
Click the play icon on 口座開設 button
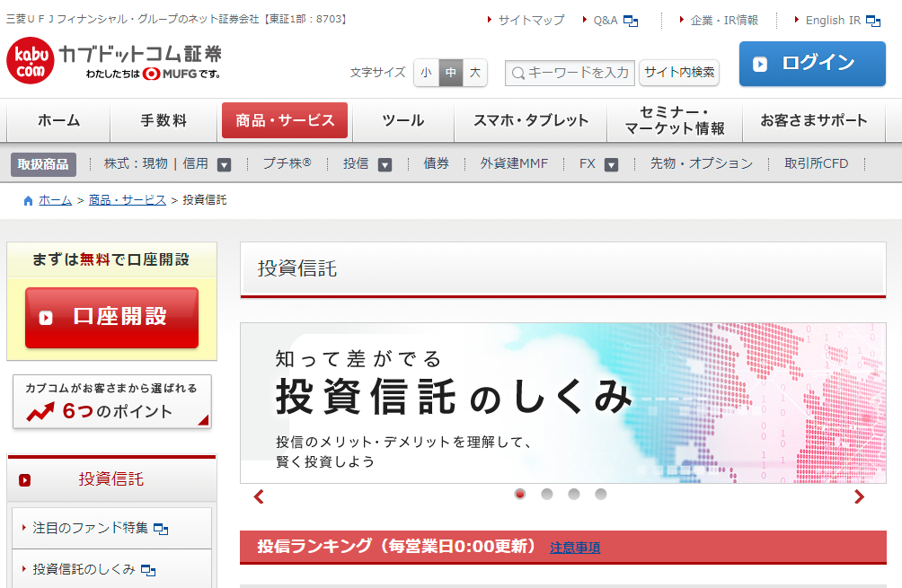click(x=46, y=318)
